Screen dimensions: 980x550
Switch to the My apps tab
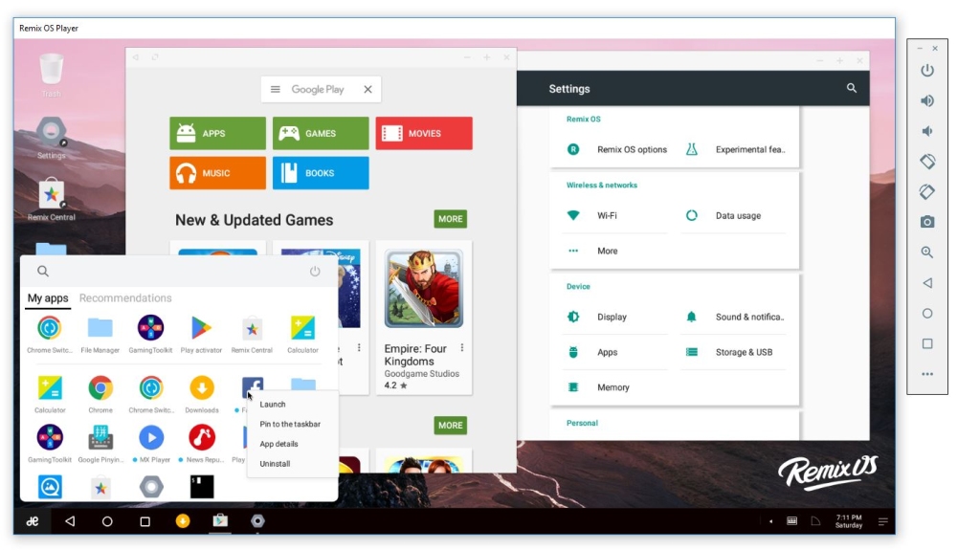pos(48,298)
